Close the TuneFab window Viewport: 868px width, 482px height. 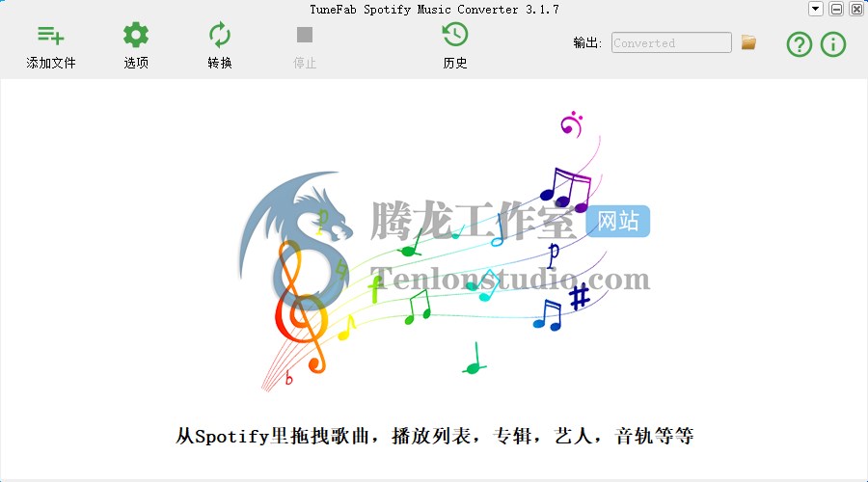(856, 9)
